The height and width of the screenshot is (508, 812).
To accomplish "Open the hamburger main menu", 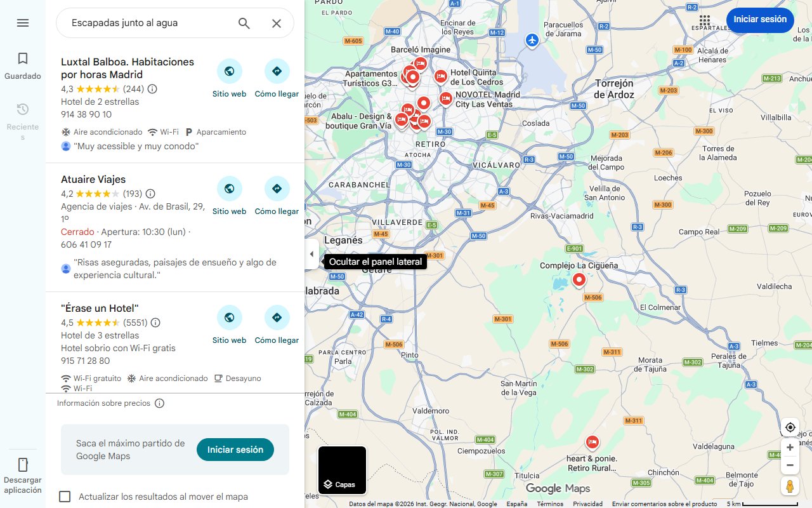I will 23,23.
